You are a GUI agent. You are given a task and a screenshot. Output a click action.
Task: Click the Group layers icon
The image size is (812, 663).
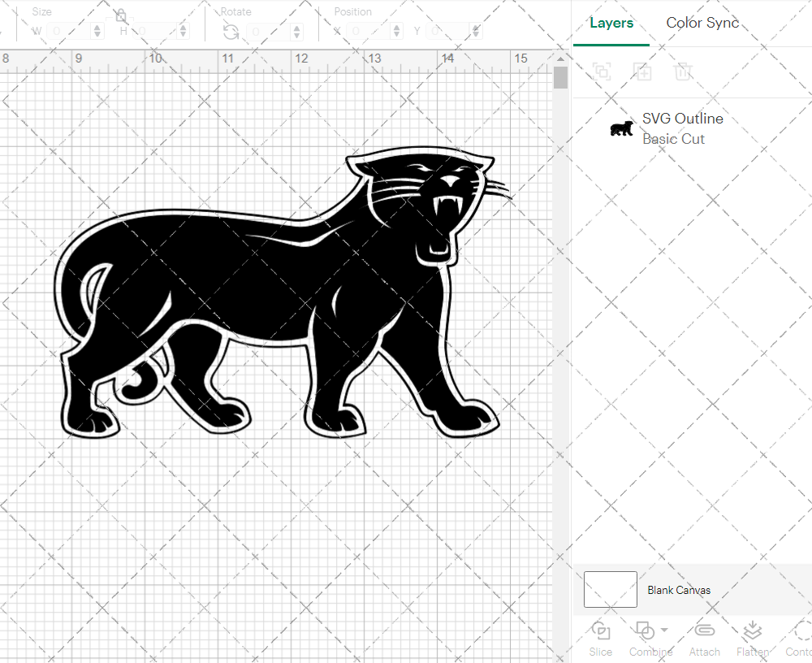[602, 71]
